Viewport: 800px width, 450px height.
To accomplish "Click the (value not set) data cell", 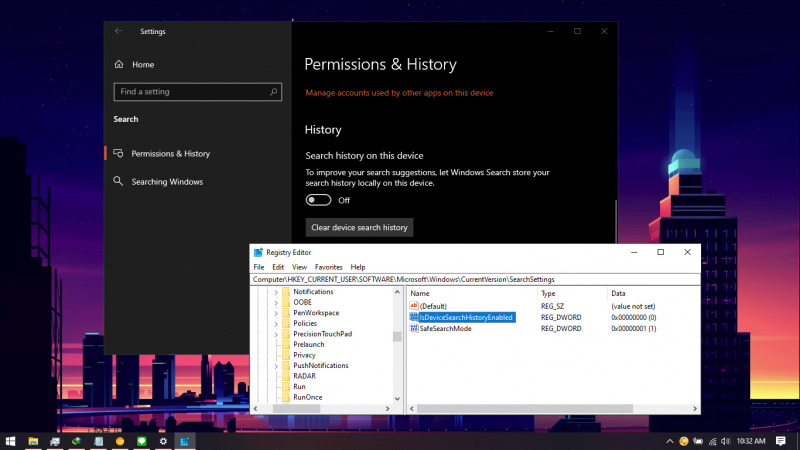I will pyautogui.click(x=633, y=306).
